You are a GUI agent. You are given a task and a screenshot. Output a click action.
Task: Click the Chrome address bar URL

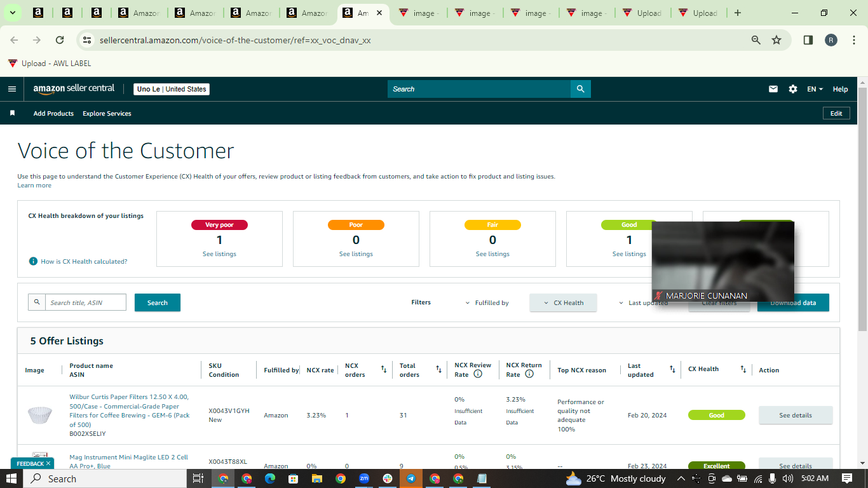[235, 40]
